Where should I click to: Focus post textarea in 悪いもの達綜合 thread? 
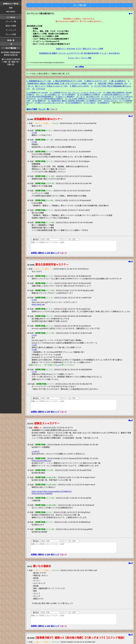click(73, 619)
